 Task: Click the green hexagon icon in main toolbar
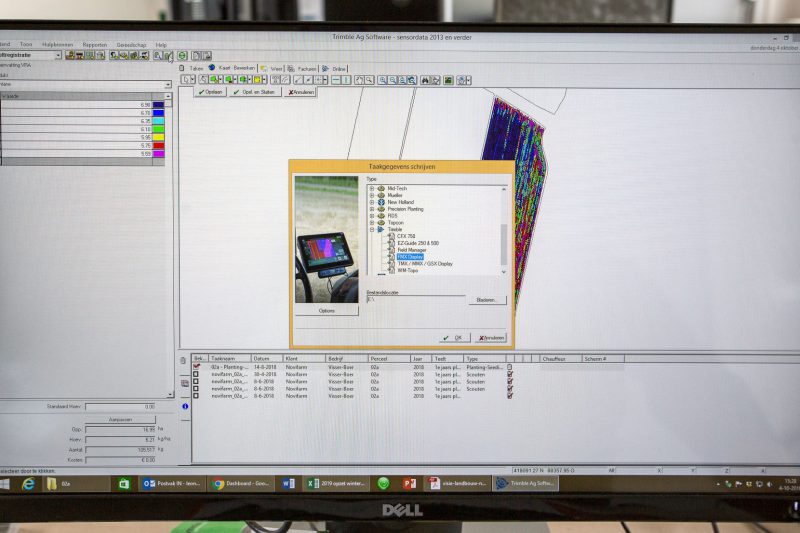183,56
